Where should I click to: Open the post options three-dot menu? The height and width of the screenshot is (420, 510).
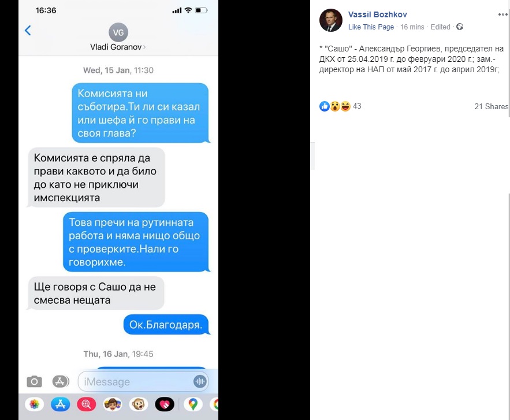tap(503, 14)
